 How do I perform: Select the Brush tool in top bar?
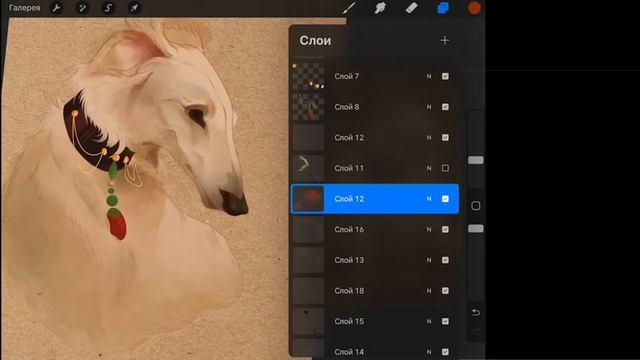[x=349, y=8]
